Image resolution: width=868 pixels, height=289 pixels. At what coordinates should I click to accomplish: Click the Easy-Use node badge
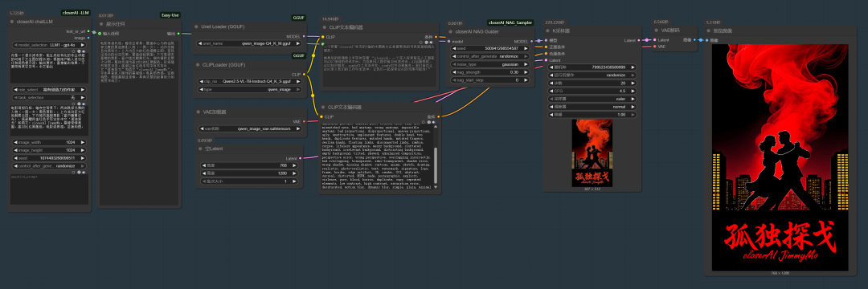coord(170,15)
